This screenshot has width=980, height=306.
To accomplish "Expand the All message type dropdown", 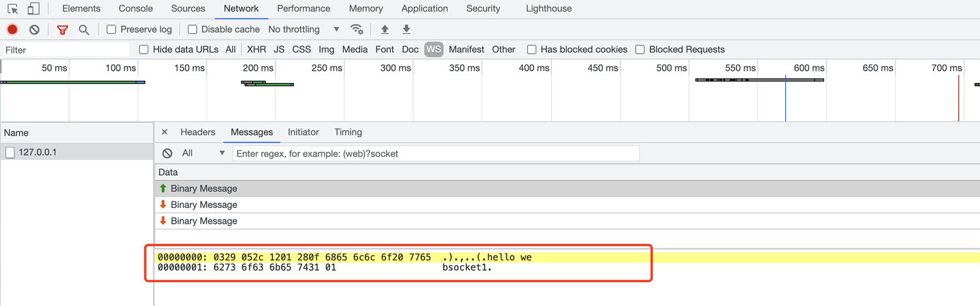I will pos(203,153).
